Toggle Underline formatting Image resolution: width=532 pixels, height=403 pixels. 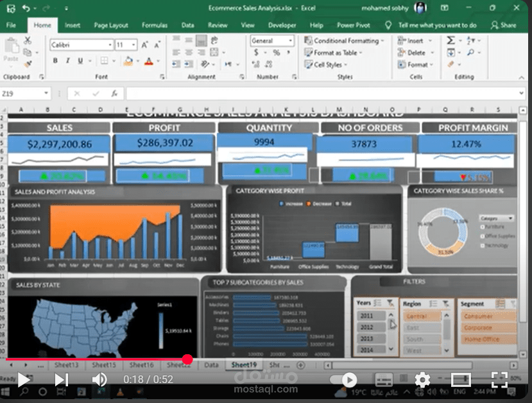coord(80,61)
